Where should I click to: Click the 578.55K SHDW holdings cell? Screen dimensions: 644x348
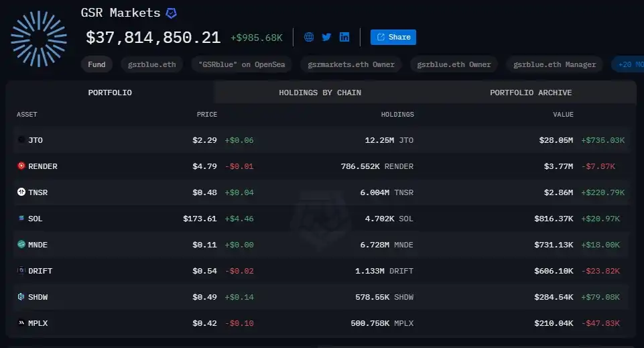point(384,296)
